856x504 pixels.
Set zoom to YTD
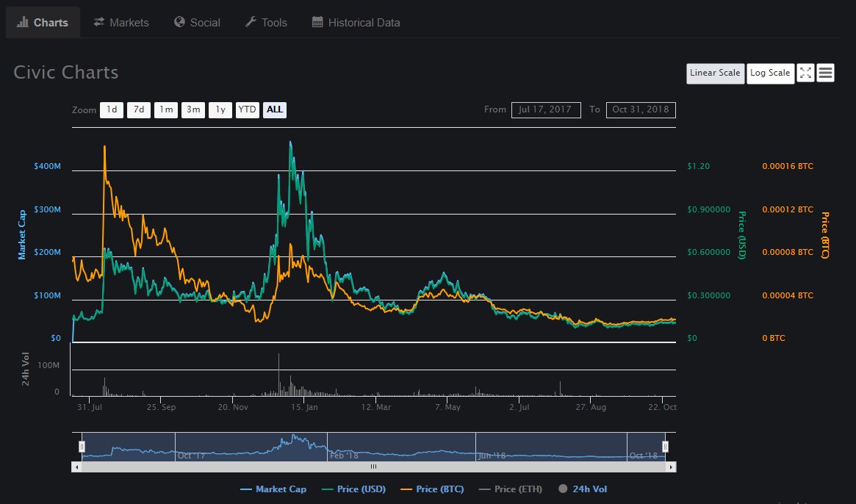pos(248,109)
